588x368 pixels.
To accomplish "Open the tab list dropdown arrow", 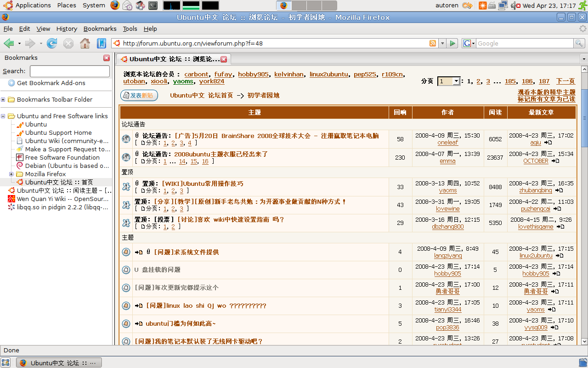I will [584, 59].
